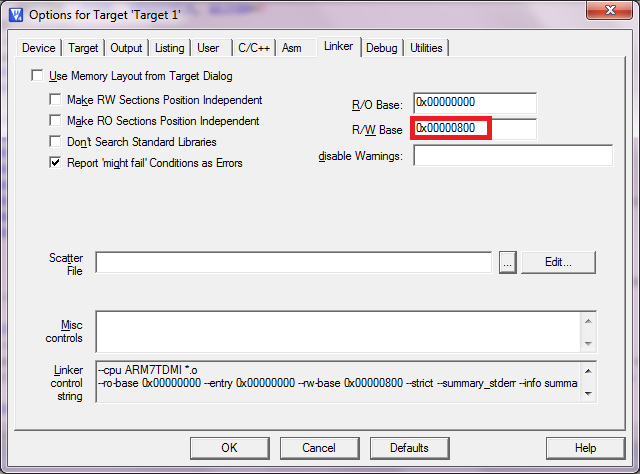Click the R/O Base address field
This screenshot has width=640, height=474.
click(474, 103)
